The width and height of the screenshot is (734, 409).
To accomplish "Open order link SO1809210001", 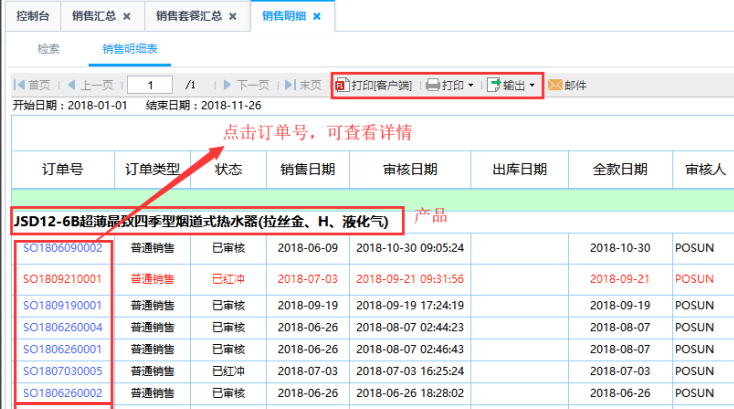I will coord(62,279).
